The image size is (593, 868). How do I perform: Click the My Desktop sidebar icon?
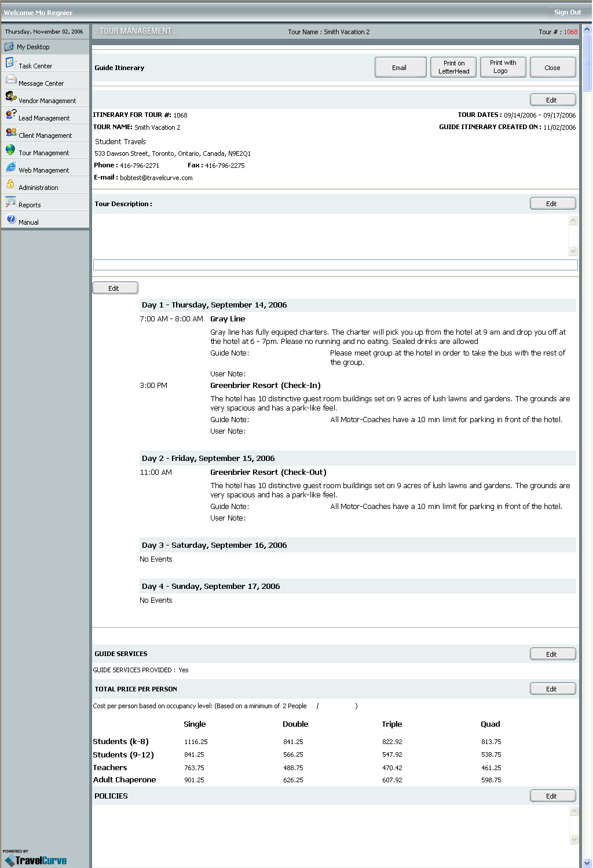pyautogui.click(x=9, y=46)
